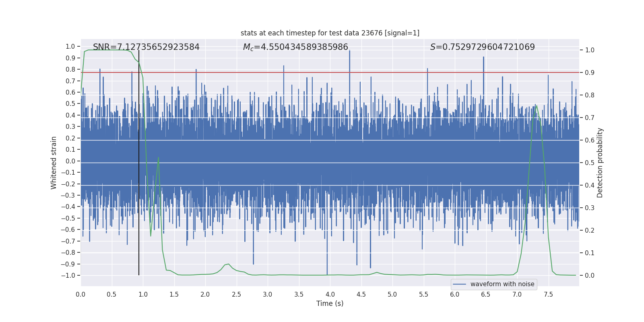This screenshot has width=644, height=322.
Task: Click the 7.0 tick label on Time axis
Action: tap(517, 294)
